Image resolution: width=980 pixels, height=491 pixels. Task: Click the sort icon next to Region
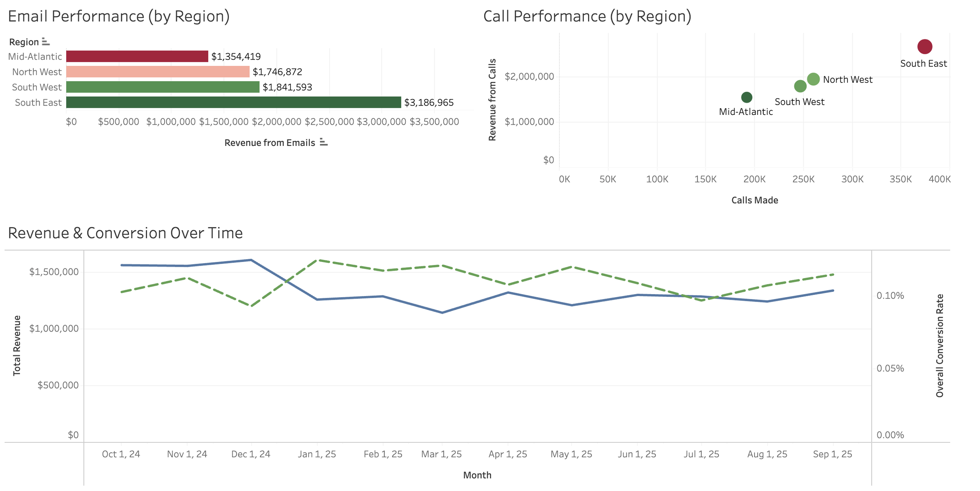(x=45, y=41)
